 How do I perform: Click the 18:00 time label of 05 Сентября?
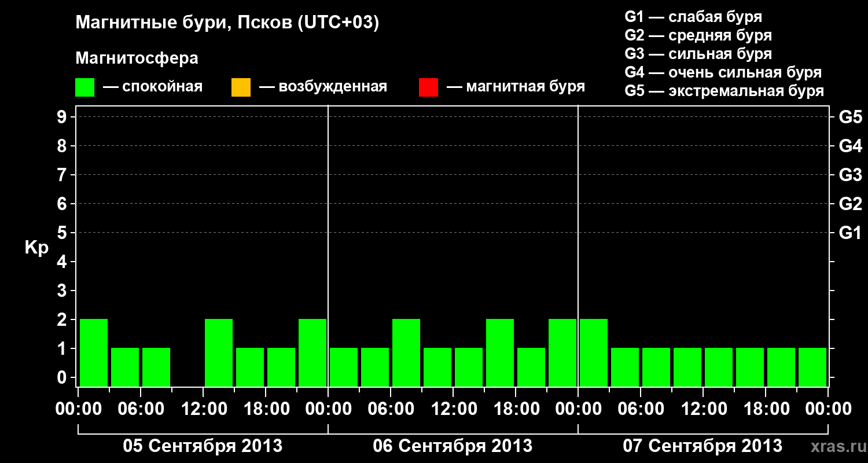tap(266, 409)
